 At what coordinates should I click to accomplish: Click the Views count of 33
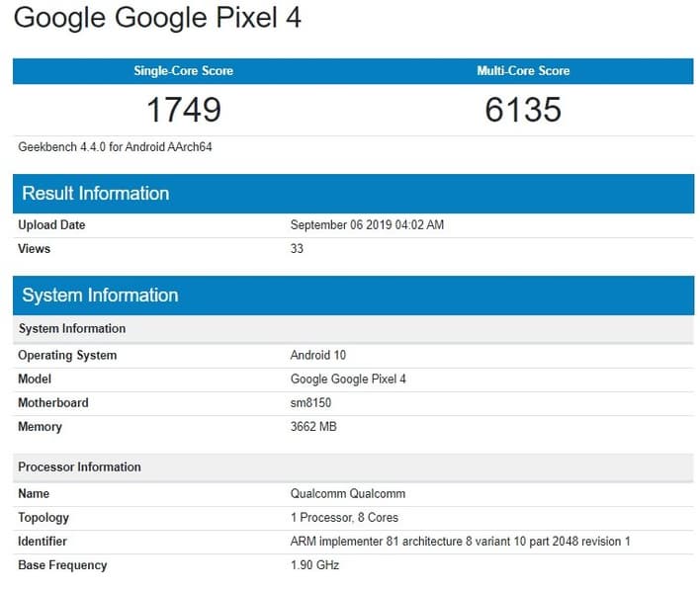[297, 249]
